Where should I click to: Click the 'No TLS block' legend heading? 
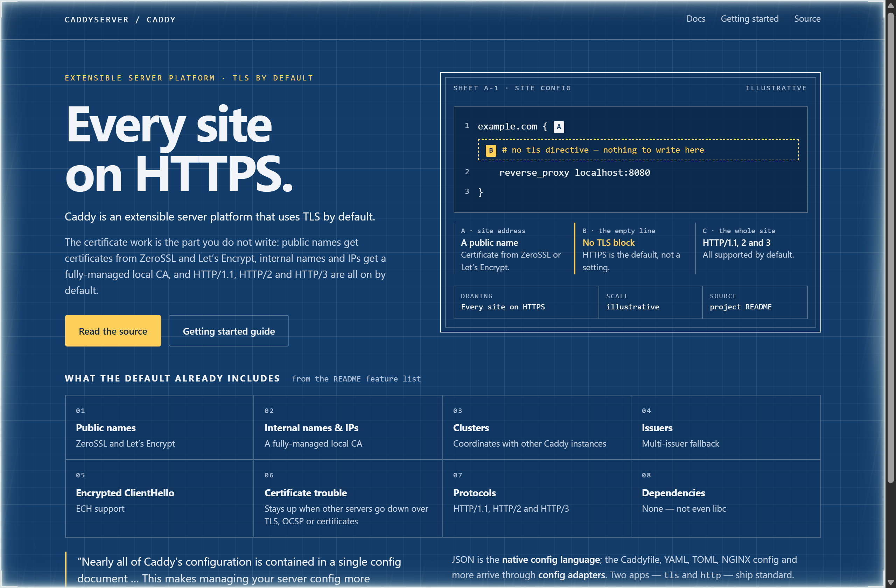click(x=608, y=243)
